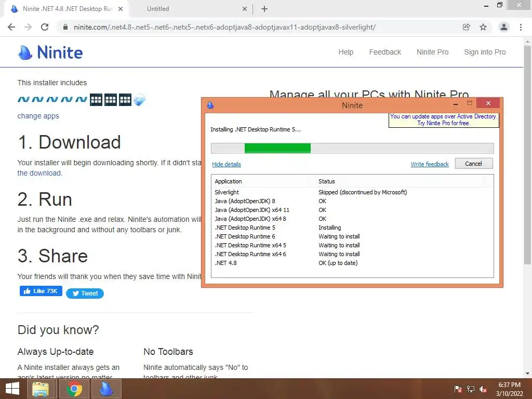Click the muted volume tray icon
Screen dimensions: 532x399
(483, 389)
